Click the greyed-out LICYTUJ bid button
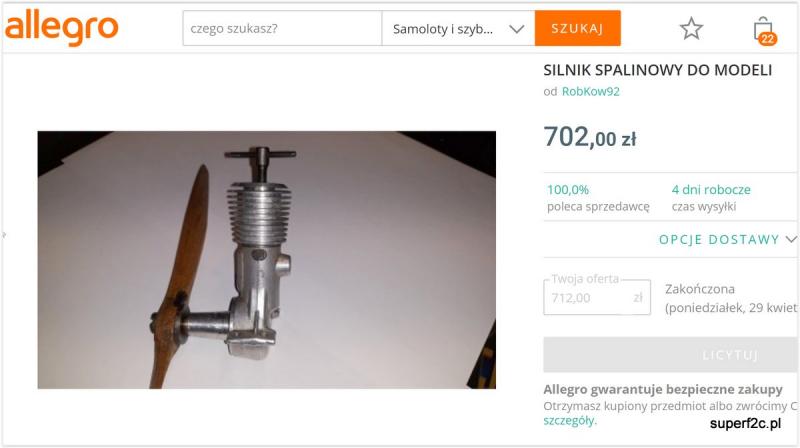The height and width of the screenshot is (448, 800). 670,355
